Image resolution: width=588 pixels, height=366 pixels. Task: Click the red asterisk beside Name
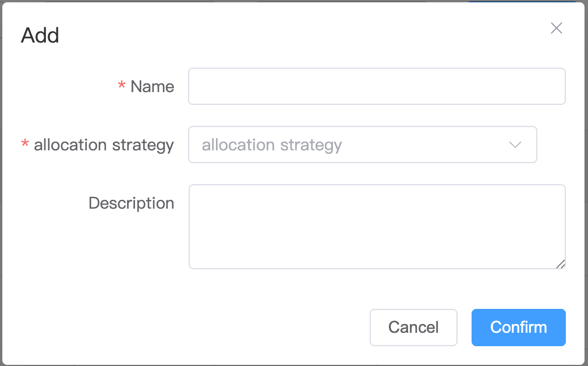pyautogui.click(x=122, y=85)
